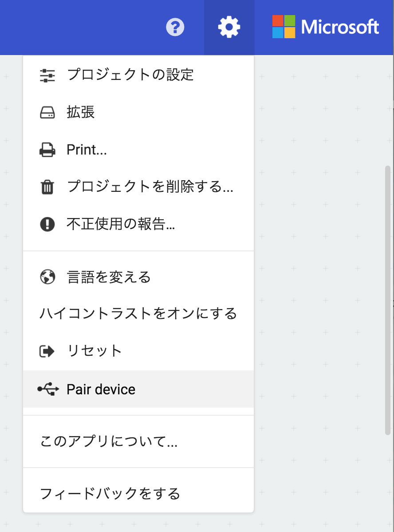
Task: Open the settings gear menu
Action: tap(229, 27)
